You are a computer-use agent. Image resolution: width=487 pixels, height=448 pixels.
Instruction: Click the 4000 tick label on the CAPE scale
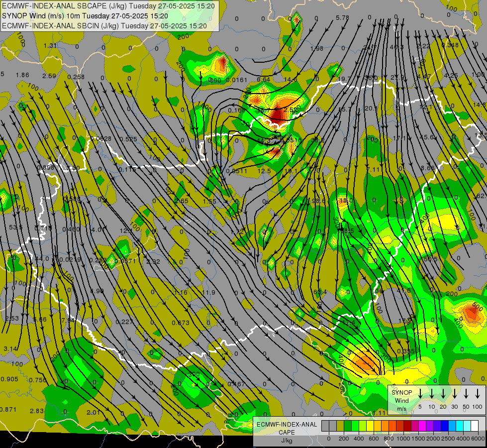(x=463, y=439)
